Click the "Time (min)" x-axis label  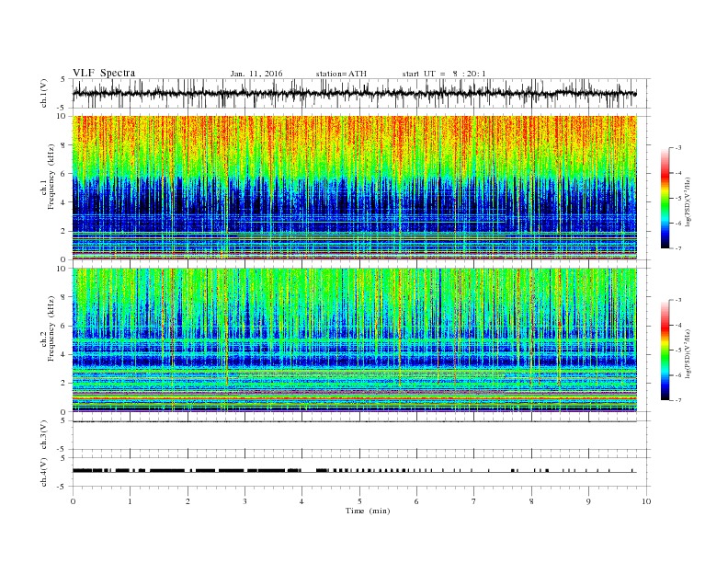pos(368,511)
